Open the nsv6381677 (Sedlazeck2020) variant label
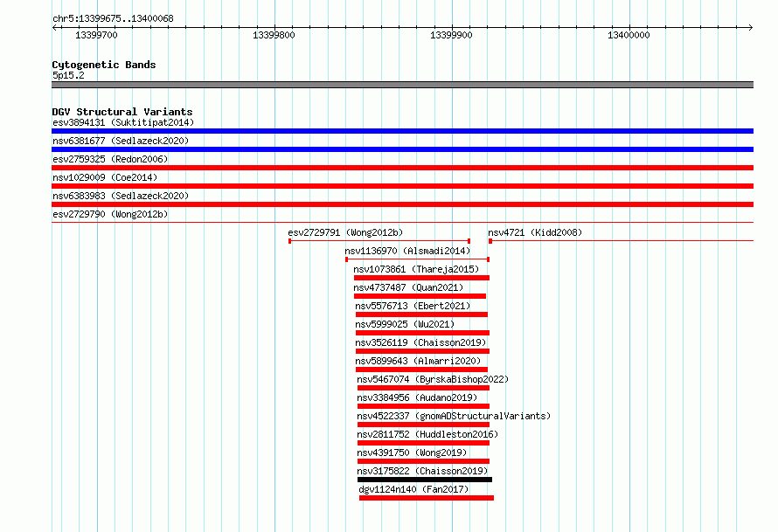The width and height of the screenshot is (778, 532). (121, 141)
